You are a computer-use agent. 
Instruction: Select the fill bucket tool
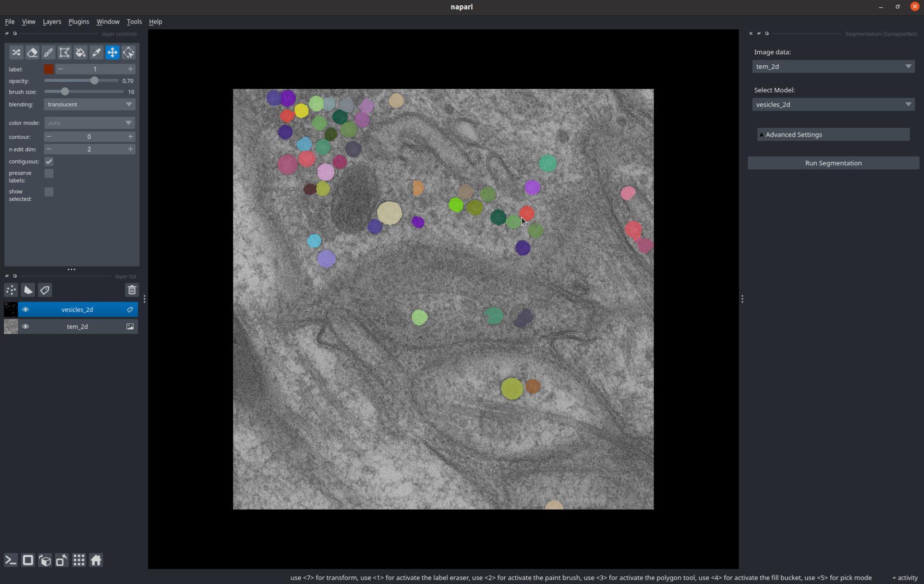pyautogui.click(x=80, y=52)
